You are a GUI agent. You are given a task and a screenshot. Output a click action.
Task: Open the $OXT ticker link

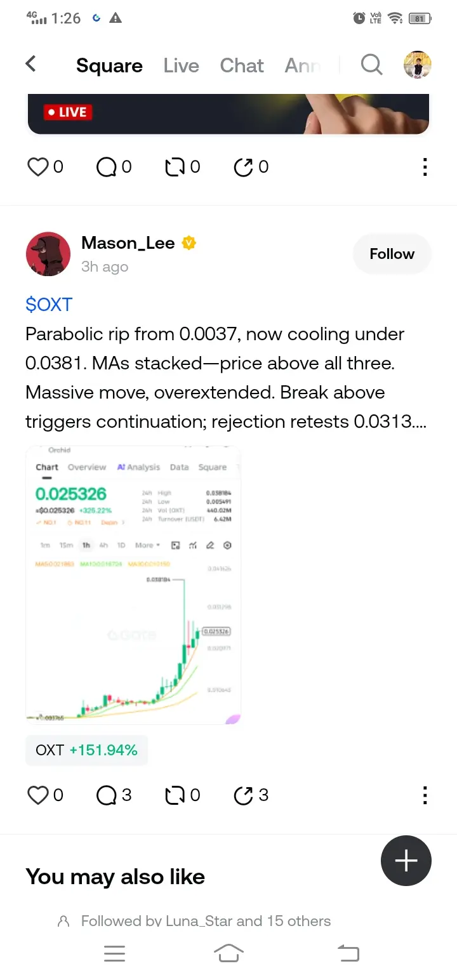(49, 305)
